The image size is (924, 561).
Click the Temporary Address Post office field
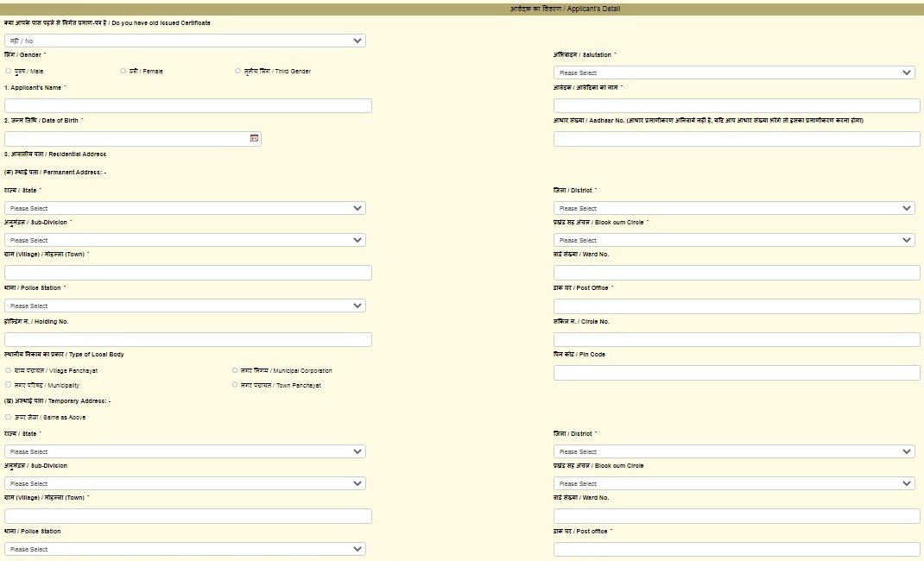tap(737, 549)
